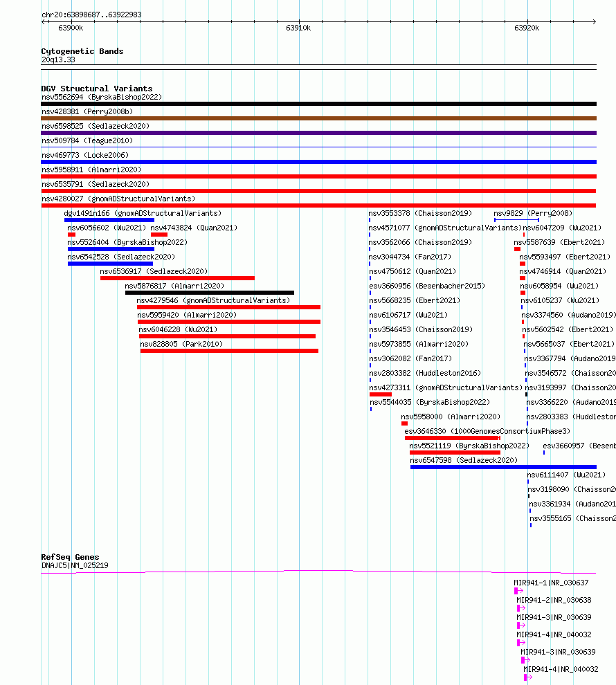Open the esv3660956 (Besenbacher2015) label
The width and height of the screenshot is (616, 685).
coord(427,286)
